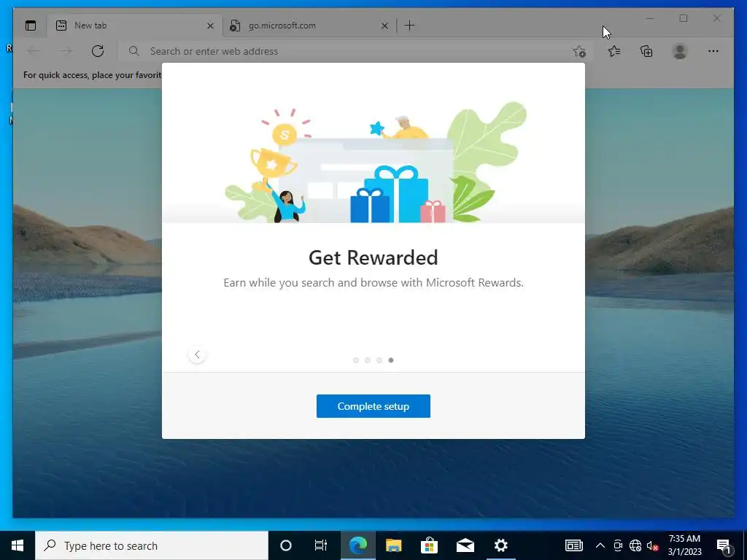Open Settings gear on taskbar
The width and height of the screenshot is (747, 560).
[x=500, y=545]
